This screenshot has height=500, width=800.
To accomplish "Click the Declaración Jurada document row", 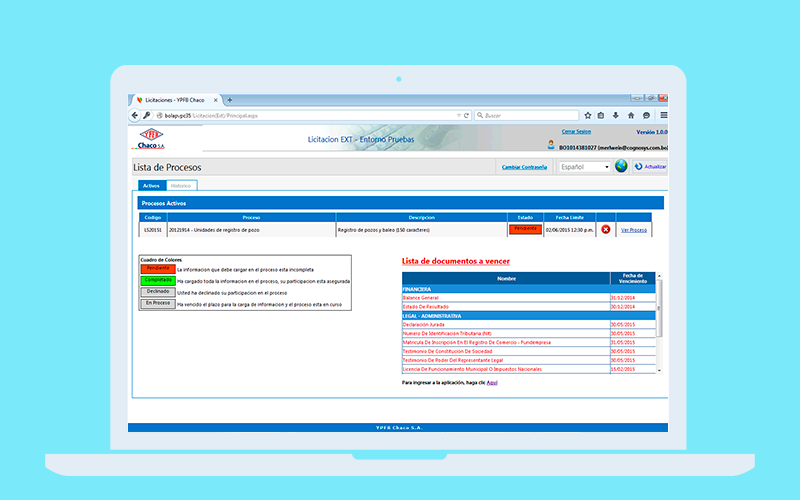I will [529, 324].
